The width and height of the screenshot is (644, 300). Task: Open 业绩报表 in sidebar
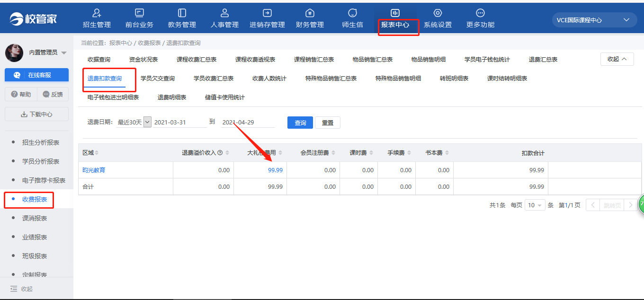35,237
